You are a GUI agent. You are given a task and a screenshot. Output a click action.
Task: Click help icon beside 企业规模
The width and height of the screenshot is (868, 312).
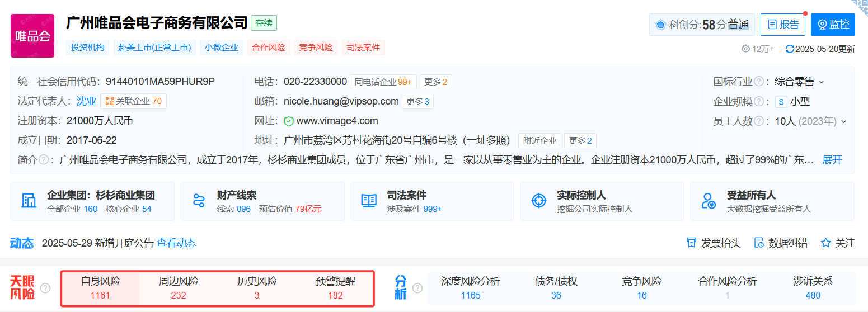point(759,102)
